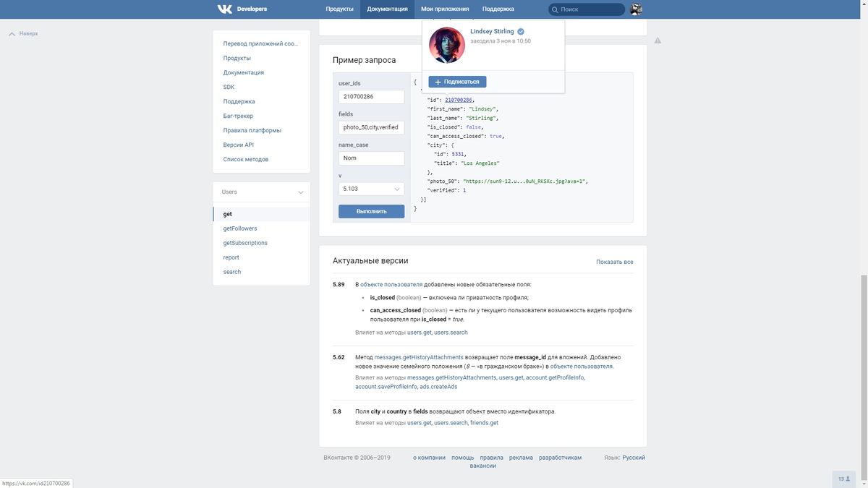Click the up arrow beside Наверх
The width and height of the screenshot is (868, 488).
tap(12, 34)
